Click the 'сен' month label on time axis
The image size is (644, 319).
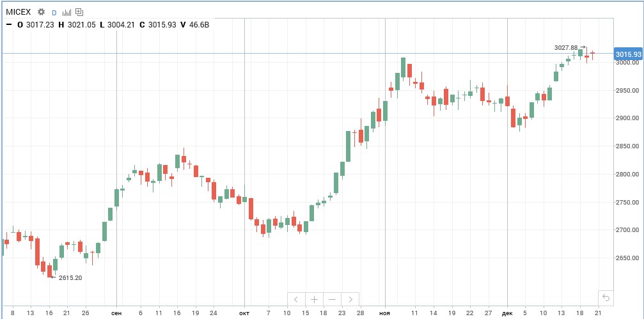tap(116, 313)
